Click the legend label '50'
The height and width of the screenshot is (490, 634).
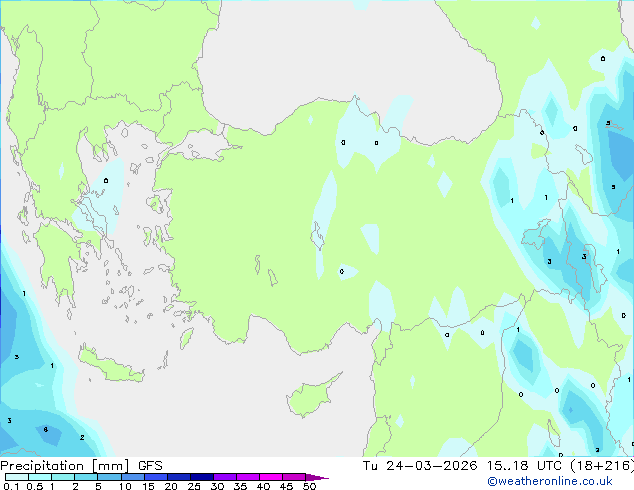pos(309,486)
